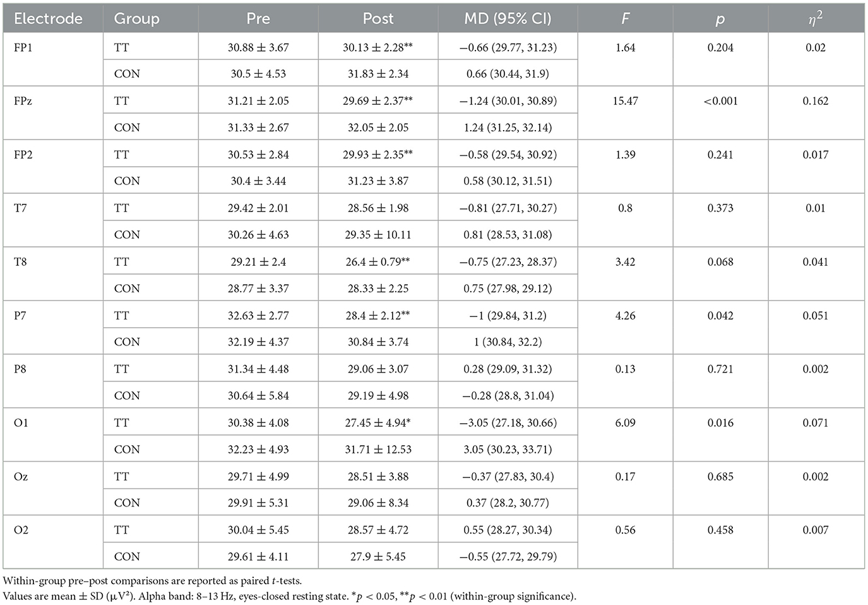Screen dimensions: 868x605
Task: Select the 29.35 ± 10.11 Post cell
Action: 378,235
